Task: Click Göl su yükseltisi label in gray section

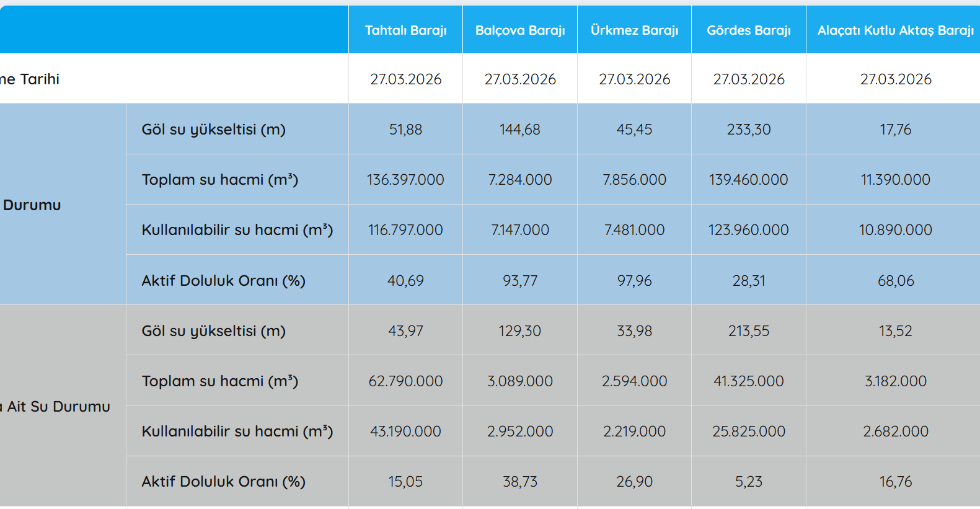Action: 214,331
